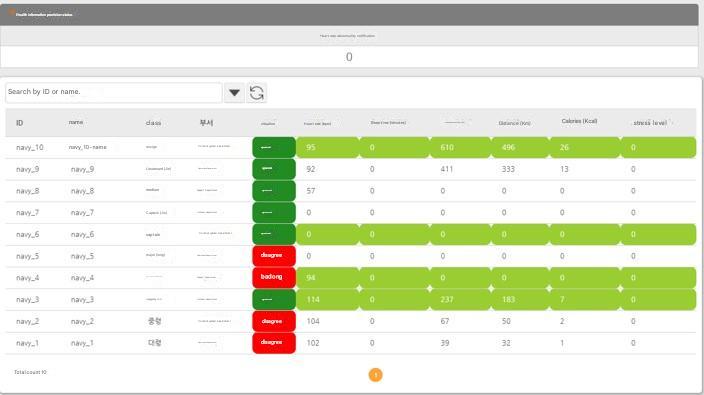The image size is (704, 395).
Task: Click distance value 496 in navy_10 row
Action: [x=508, y=147]
